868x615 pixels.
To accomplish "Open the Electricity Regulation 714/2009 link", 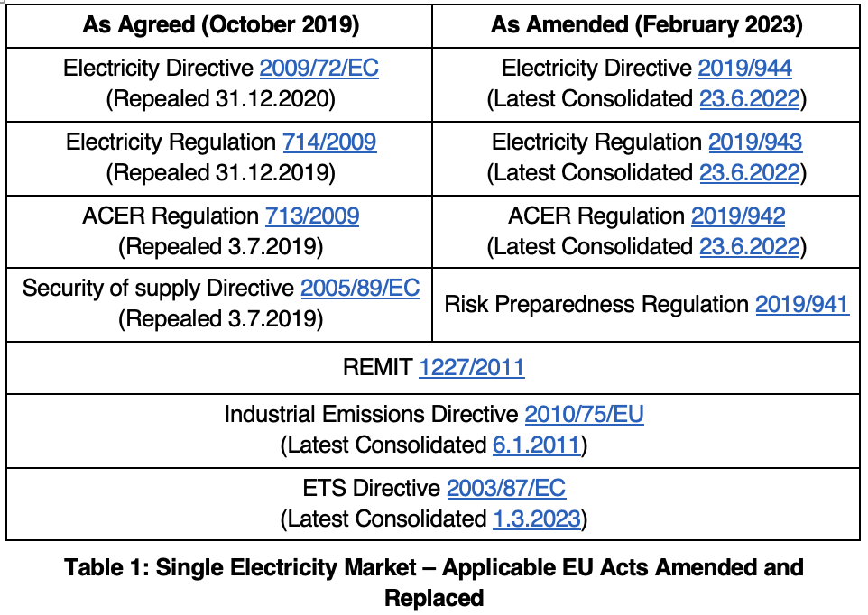I will coord(329,142).
